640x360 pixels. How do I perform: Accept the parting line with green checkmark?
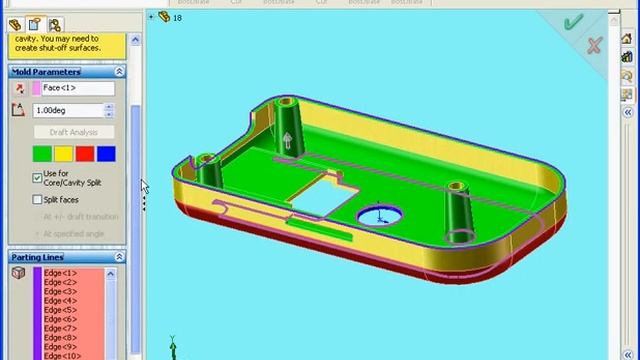click(x=573, y=22)
